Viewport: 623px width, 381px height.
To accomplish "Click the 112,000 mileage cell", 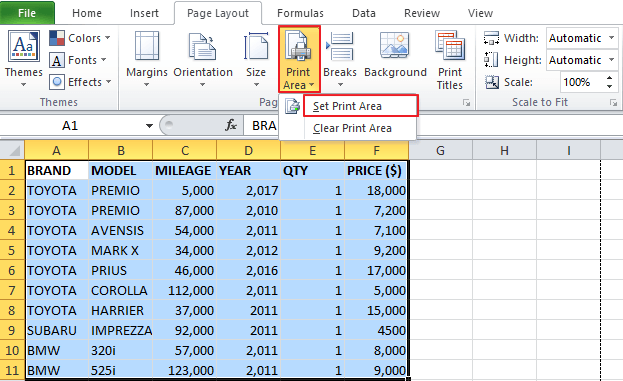I will click(185, 290).
